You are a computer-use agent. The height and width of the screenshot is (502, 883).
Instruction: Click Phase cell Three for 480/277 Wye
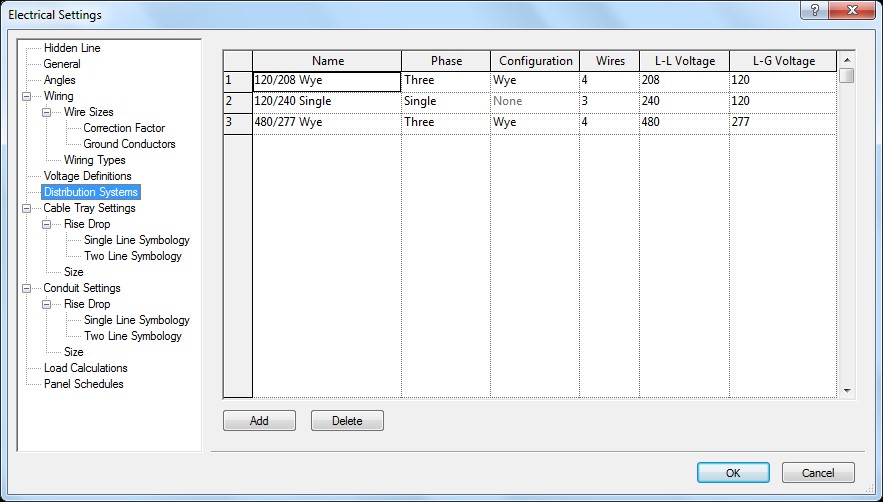point(446,123)
